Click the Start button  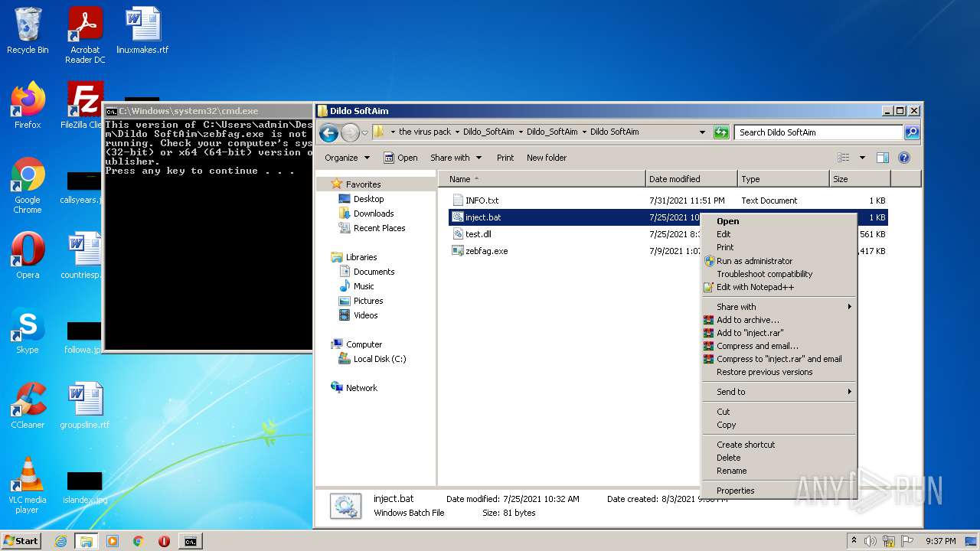point(21,541)
